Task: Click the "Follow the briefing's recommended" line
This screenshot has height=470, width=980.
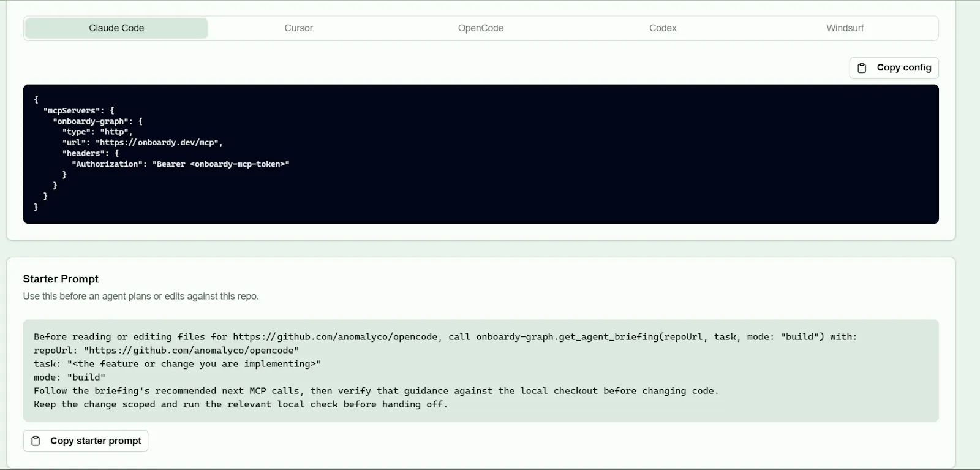Action: coord(376,391)
